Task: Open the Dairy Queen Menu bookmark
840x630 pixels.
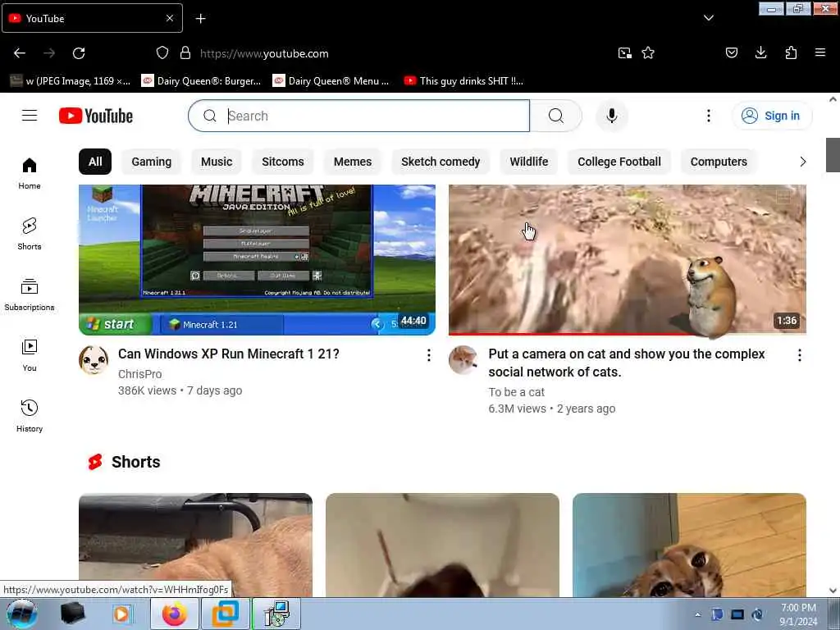Action: [331, 81]
